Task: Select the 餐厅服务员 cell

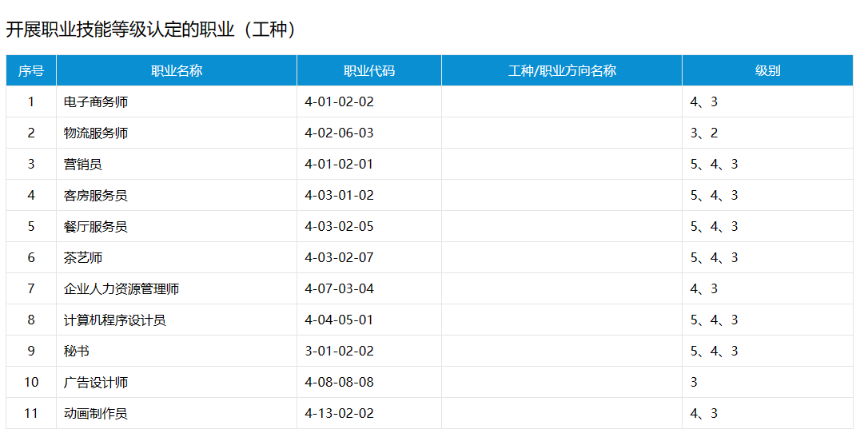Action: tap(177, 226)
